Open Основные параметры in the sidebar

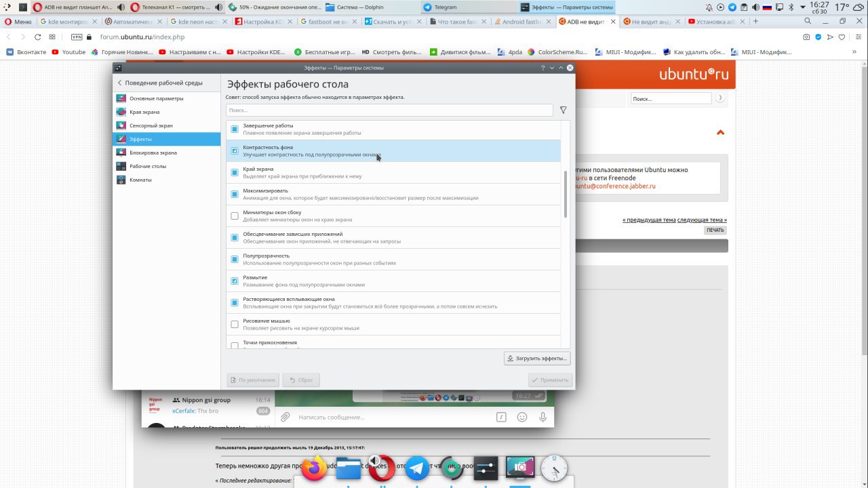pos(167,98)
